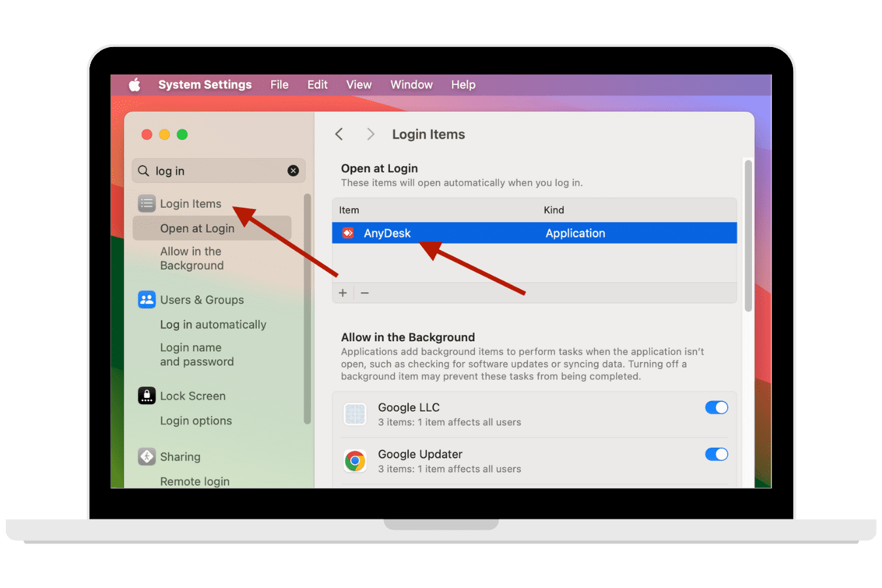Click the Login Items list icon in sidebar

(x=147, y=203)
